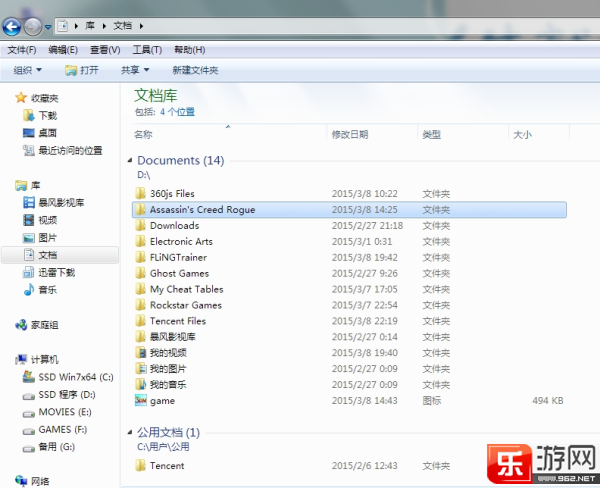This screenshot has width=600, height=488.
Task: Open the 共享 dropdown
Action: point(135,70)
